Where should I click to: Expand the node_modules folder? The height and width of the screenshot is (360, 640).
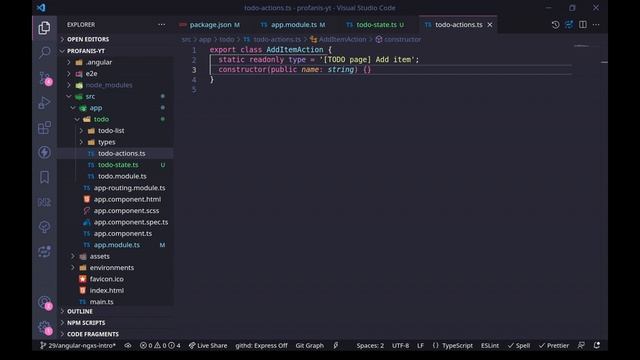tap(109, 85)
